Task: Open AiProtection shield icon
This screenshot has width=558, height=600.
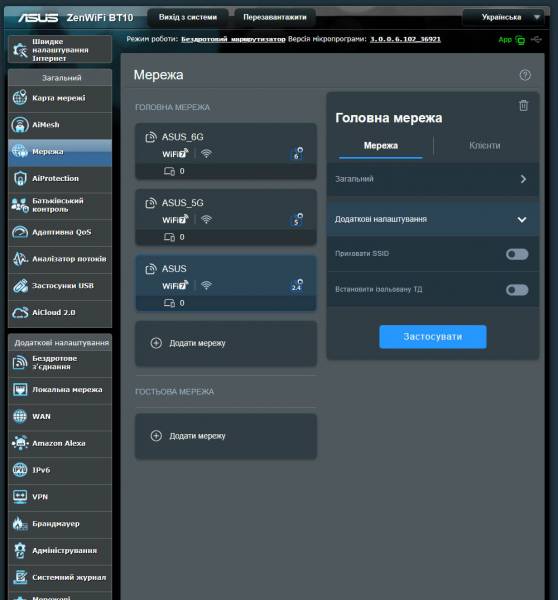Action: [x=20, y=178]
